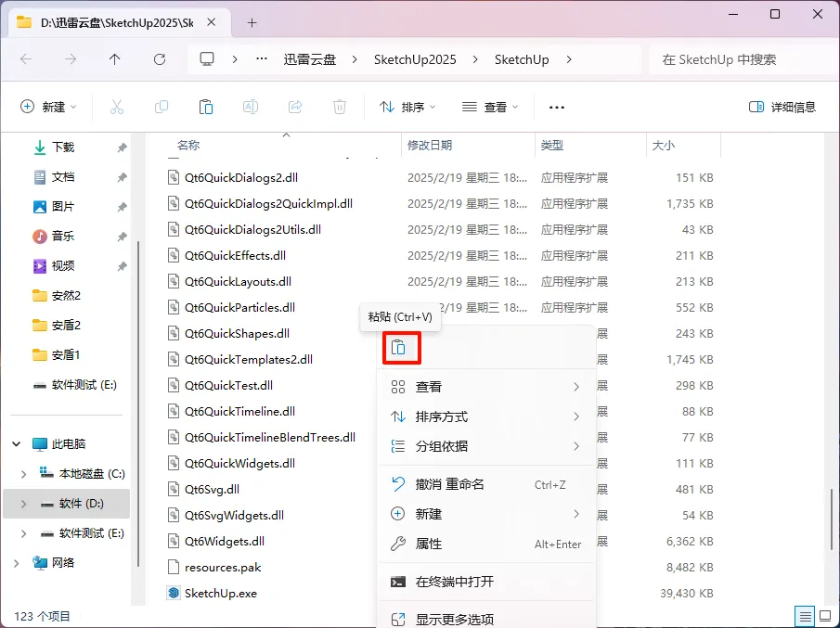Select Qt6Widgets.dll file

(224, 542)
